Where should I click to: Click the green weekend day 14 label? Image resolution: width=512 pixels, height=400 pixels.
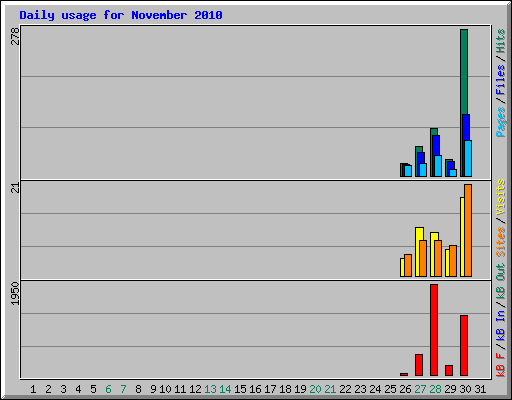point(225,389)
